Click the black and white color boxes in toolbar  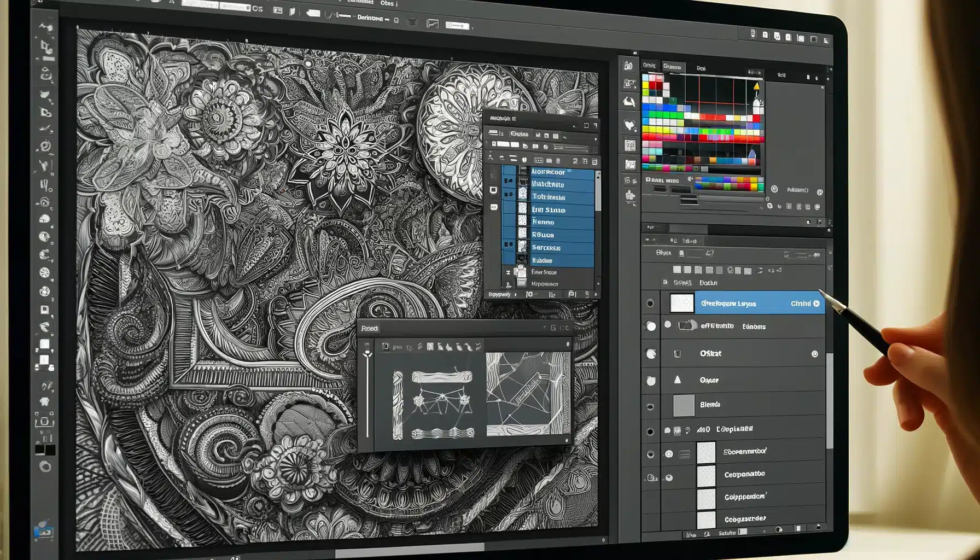pos(45,450)
